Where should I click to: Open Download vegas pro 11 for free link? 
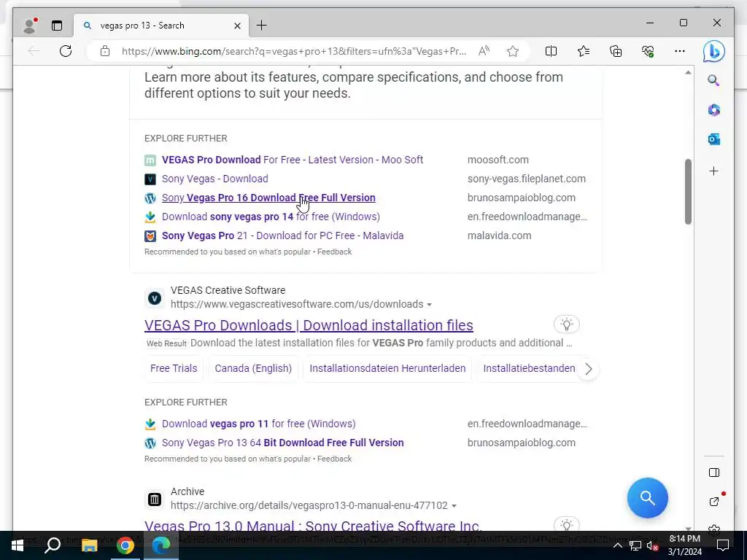click(259, 424)
